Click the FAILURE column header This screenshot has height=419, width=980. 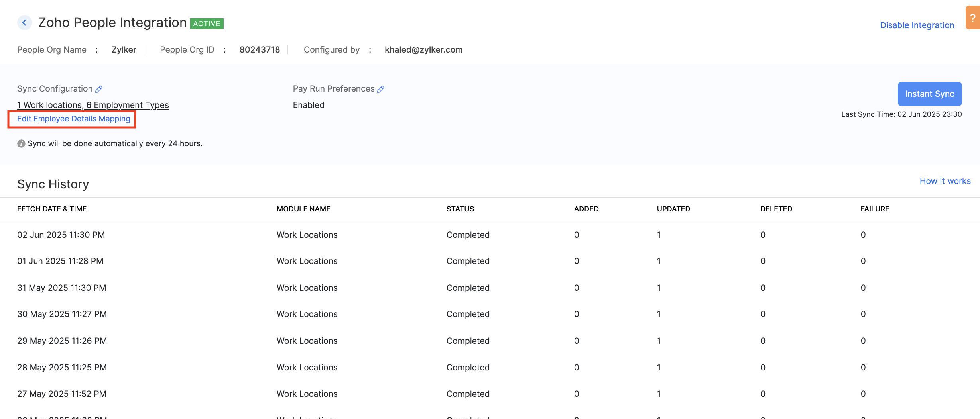[x=875, y=209]
